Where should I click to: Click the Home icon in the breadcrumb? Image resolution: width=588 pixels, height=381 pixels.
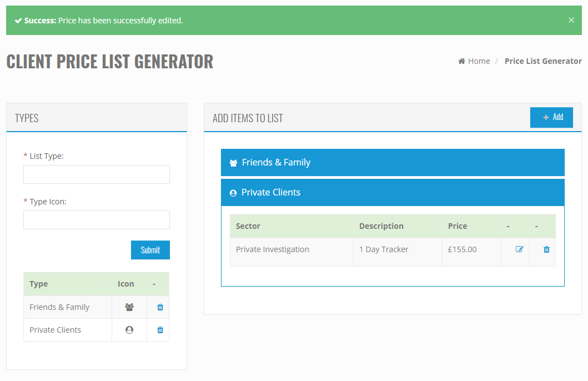tap(461, 61)
